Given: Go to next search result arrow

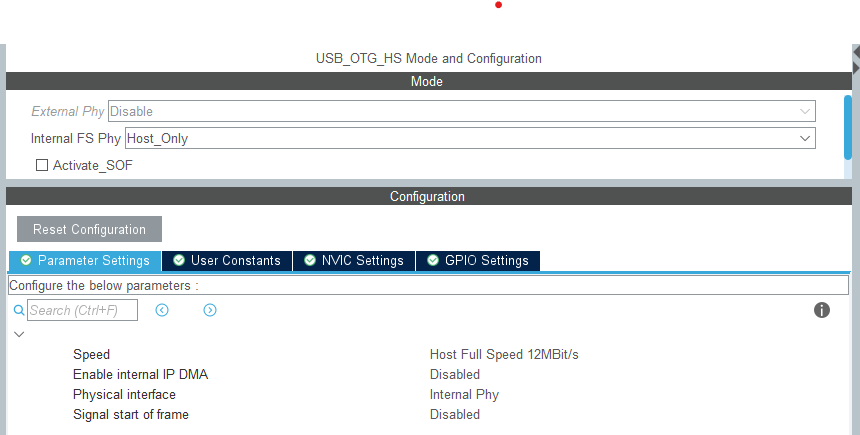Looking at the screenshot, I should point(210,310).
